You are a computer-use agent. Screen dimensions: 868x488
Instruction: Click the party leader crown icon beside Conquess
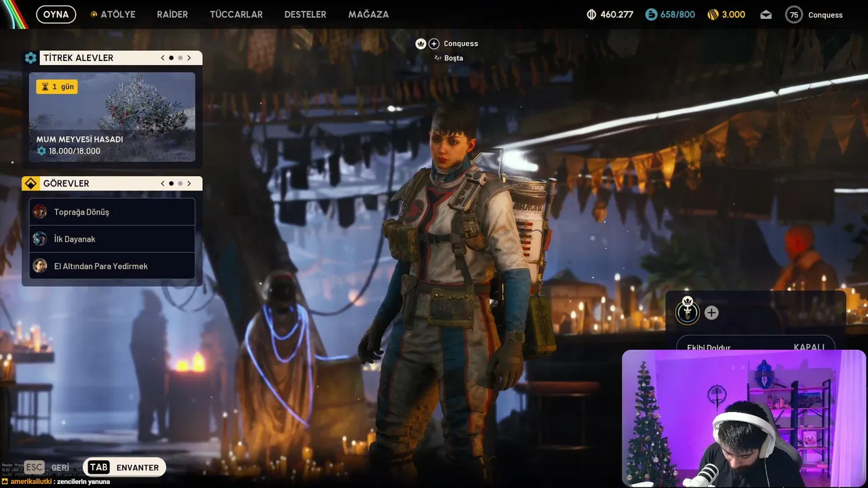(x=420, y=43)
